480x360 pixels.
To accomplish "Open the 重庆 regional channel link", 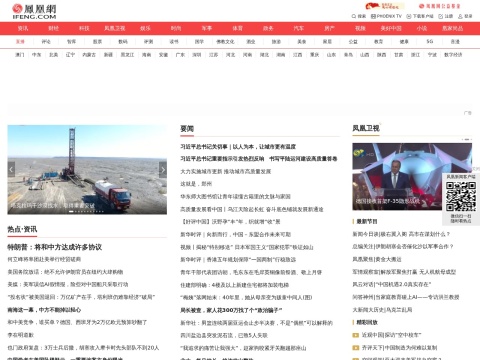I will (x=314, y=55).
